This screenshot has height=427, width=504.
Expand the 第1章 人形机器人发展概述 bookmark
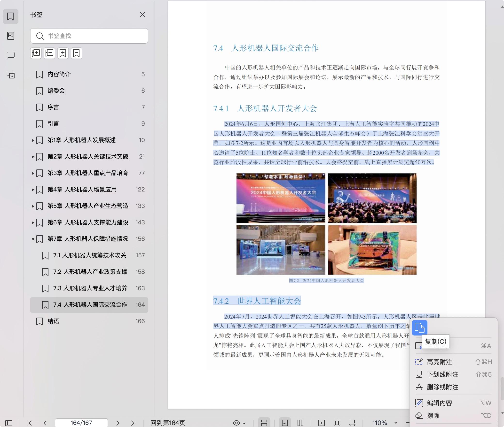click(x=33, y=140)
